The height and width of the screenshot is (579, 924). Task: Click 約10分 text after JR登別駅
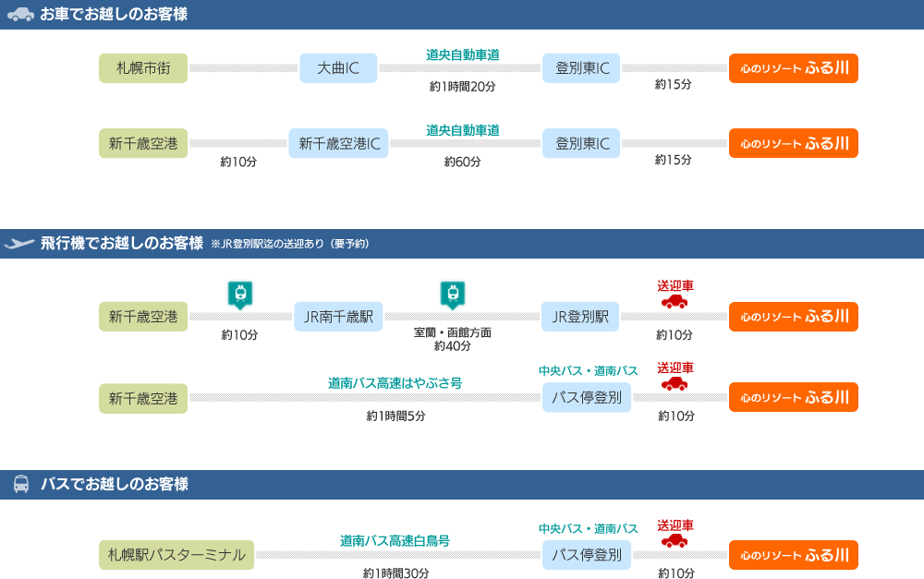click(675, 335)
